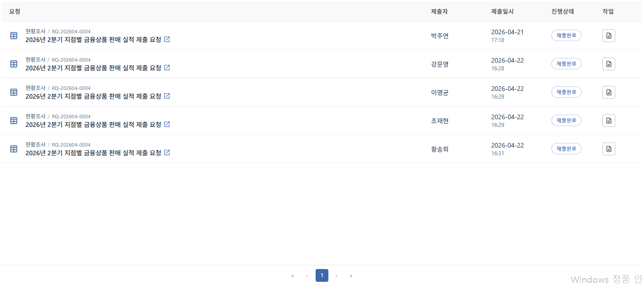Click external link icon in 이영균's row
This screenshot has height=285, width=644.
click(x=167, y=96)
